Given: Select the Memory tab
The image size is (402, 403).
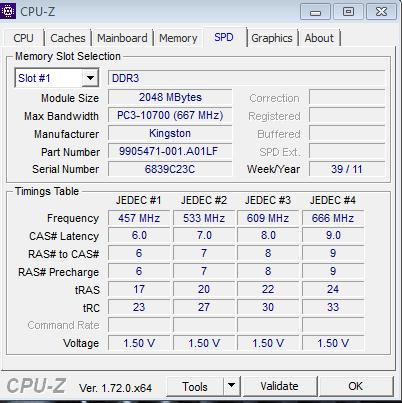Looking at the screenshot, I should click(x=178, y=38).
